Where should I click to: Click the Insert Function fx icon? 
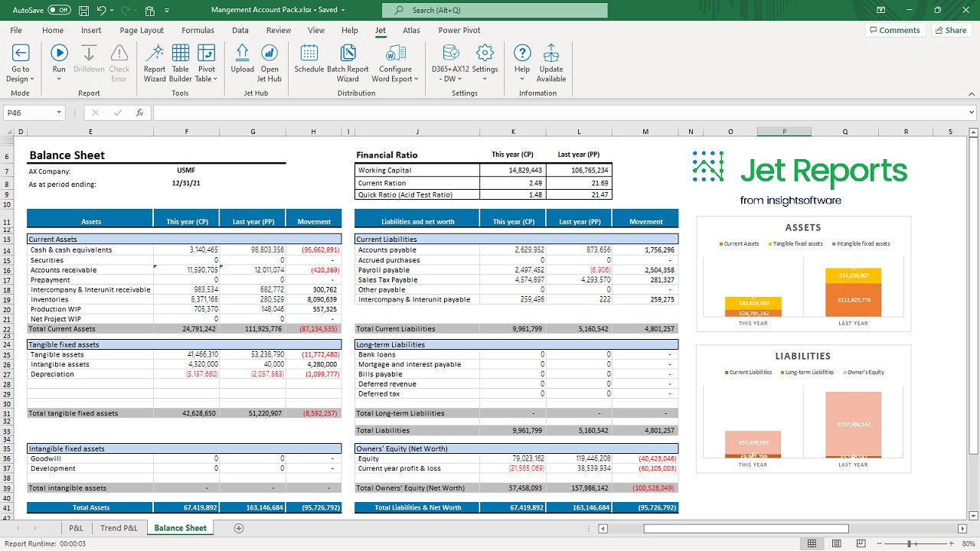coord(139,112)
